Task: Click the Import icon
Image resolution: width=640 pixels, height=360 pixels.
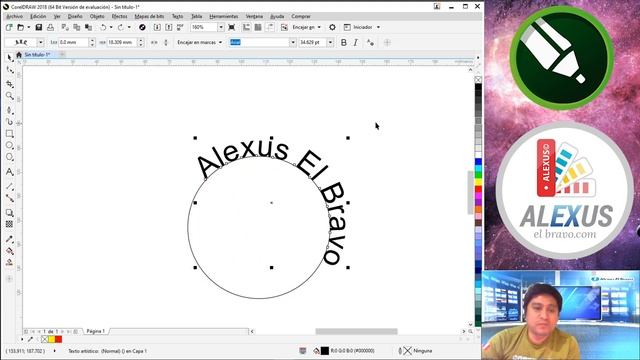Action: pos(157,27)
